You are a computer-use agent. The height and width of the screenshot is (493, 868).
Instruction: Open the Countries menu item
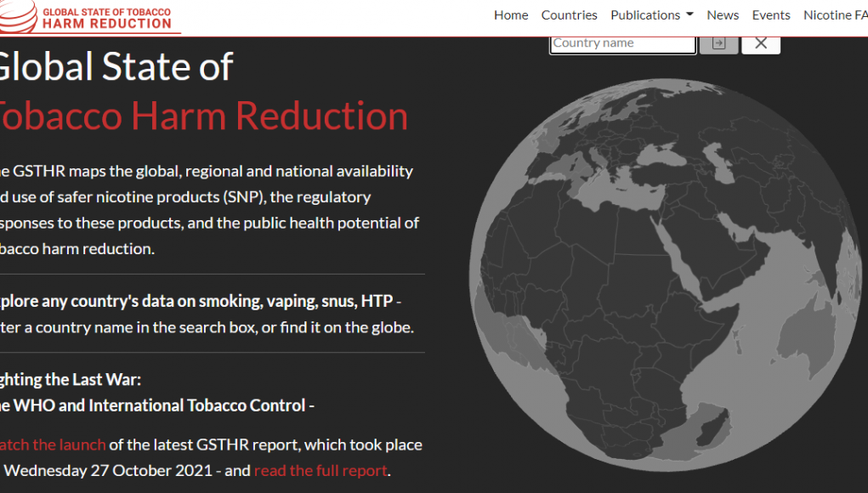[569, 15]
